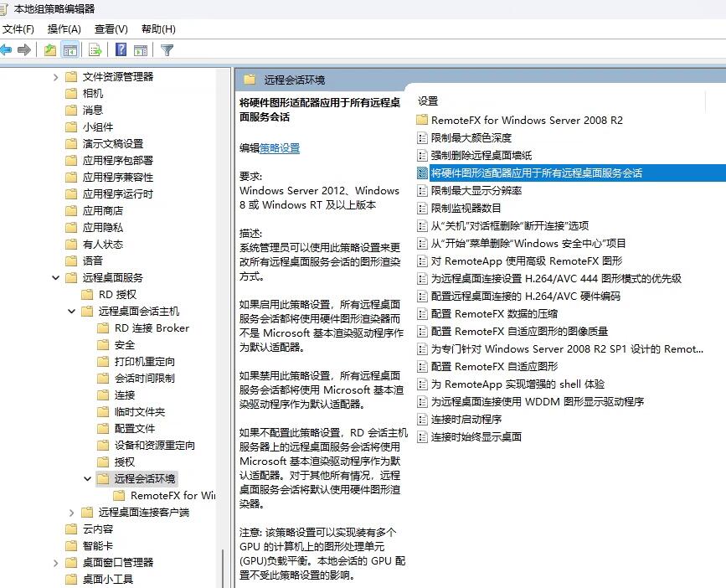Click the Back navigation arrow
This screenshot has height=588, width=726.
point(7,49)
